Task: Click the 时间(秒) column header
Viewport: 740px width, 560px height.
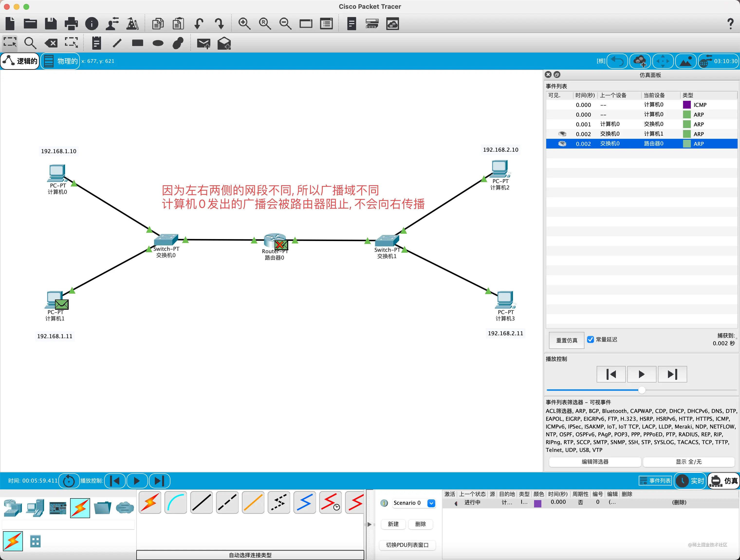Action: click(585, 95)
